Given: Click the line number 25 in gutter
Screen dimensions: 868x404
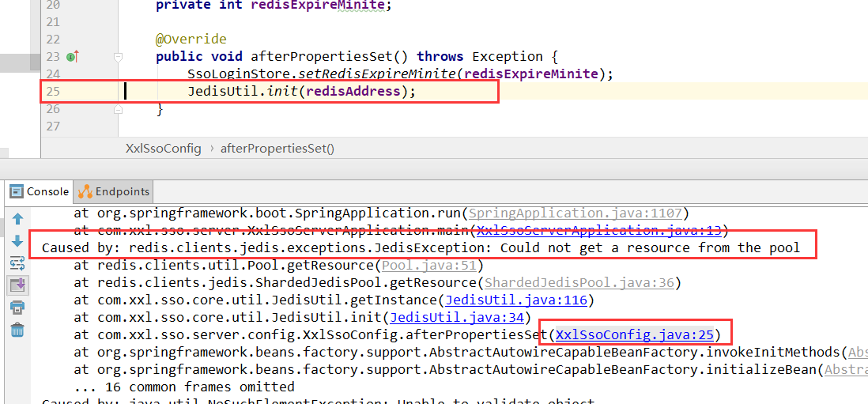Looking at the screenshot, I should pos(53,92).
